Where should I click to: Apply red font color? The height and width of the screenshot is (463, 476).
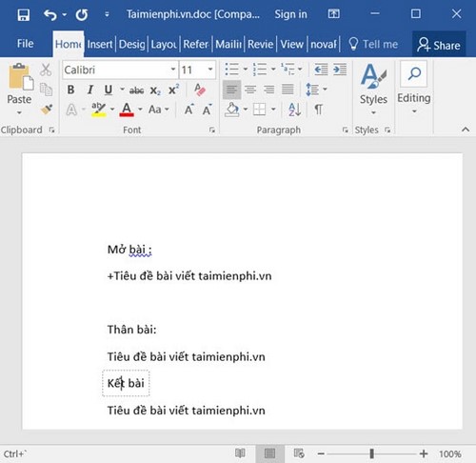pyautogui.click(x=127, y=110)
